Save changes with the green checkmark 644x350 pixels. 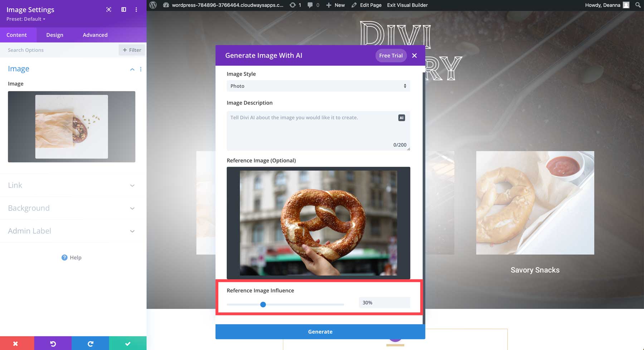[x=128, y=343]
